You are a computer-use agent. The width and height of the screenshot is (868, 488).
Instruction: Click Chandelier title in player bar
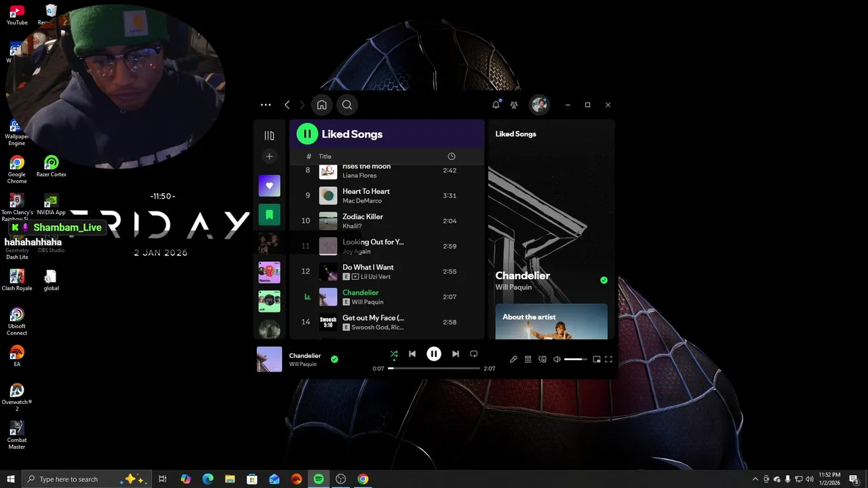pos(305,356)
